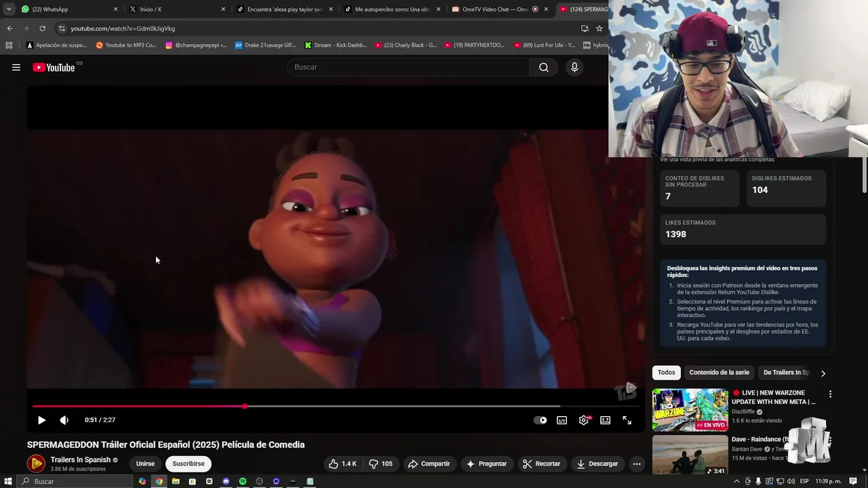Screen dimensions: 868x488
Task: Share the video via Compartir
Action: [429, 464]
